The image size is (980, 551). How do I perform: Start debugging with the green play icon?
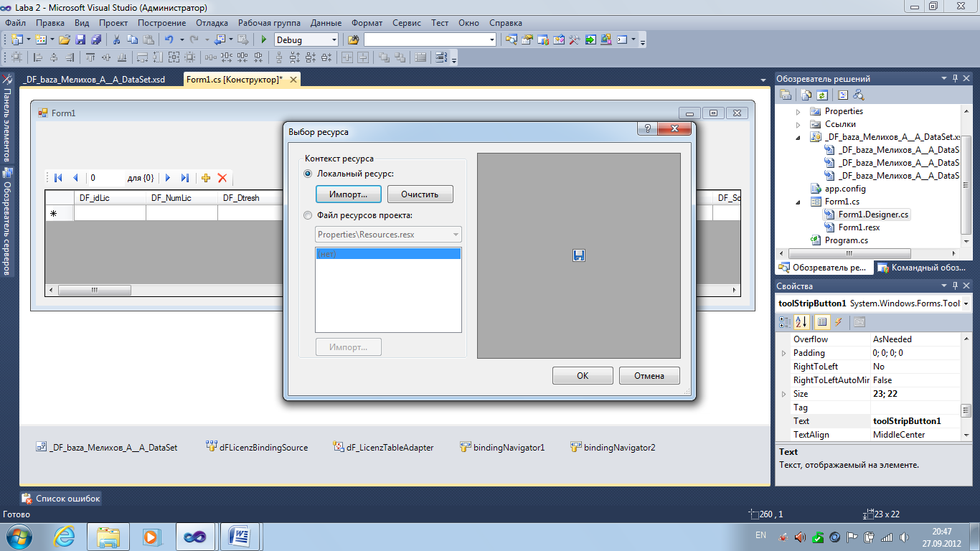coord(264,40)
